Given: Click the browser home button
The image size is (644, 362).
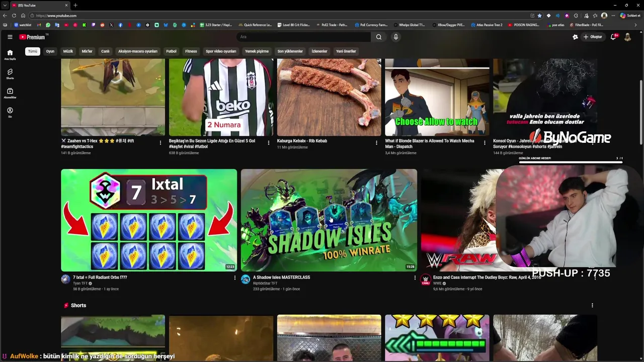Looking at the screenshot, I should [x=23, y=16].
